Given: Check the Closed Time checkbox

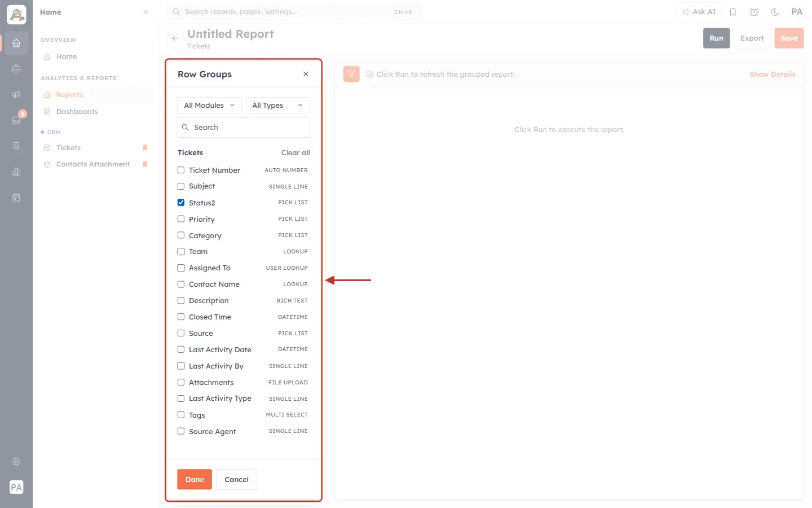Looking at the screenshot, I should 181,317.
